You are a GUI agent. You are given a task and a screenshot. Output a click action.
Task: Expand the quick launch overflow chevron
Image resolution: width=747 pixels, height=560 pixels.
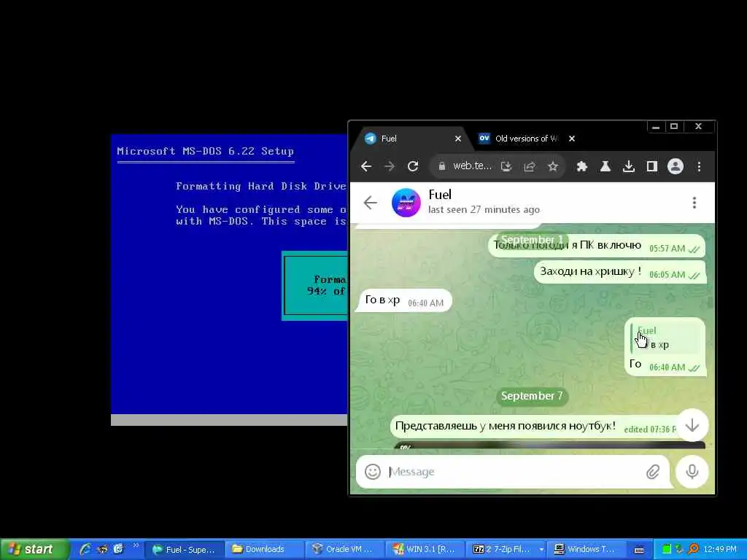[x=136, y=545]
